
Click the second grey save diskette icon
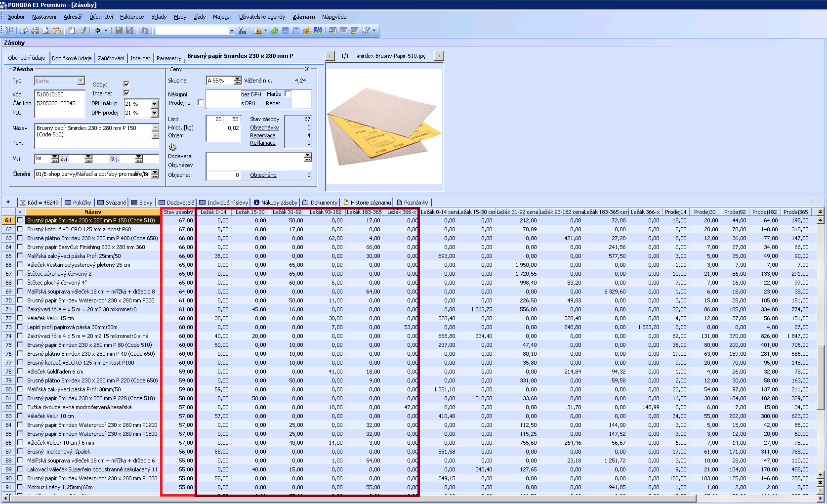pyautogui.click(x=130, y=30)
